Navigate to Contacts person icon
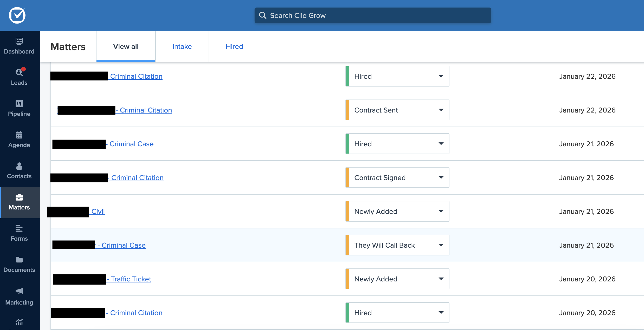Screen dimensions: 644x330 pyautogui.click(x=19, y=166)
